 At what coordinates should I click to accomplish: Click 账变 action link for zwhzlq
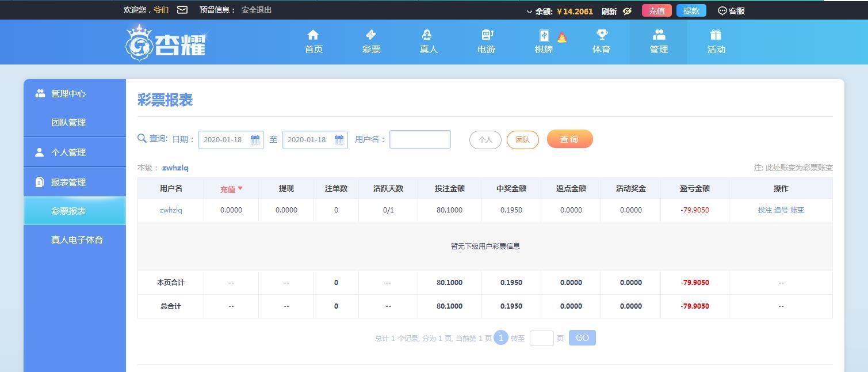click(797, 210)
